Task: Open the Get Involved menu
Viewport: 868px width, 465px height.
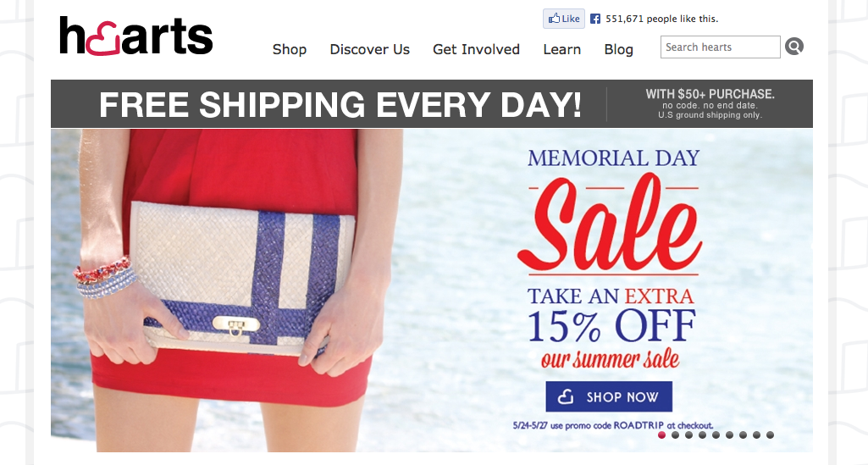Action: [476, 49]
